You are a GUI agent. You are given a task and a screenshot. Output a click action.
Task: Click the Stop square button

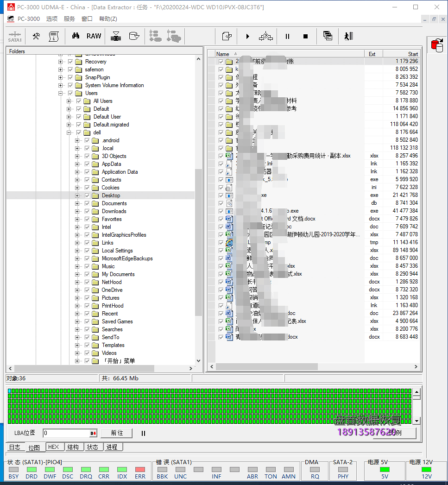click(x=305, y=37)
